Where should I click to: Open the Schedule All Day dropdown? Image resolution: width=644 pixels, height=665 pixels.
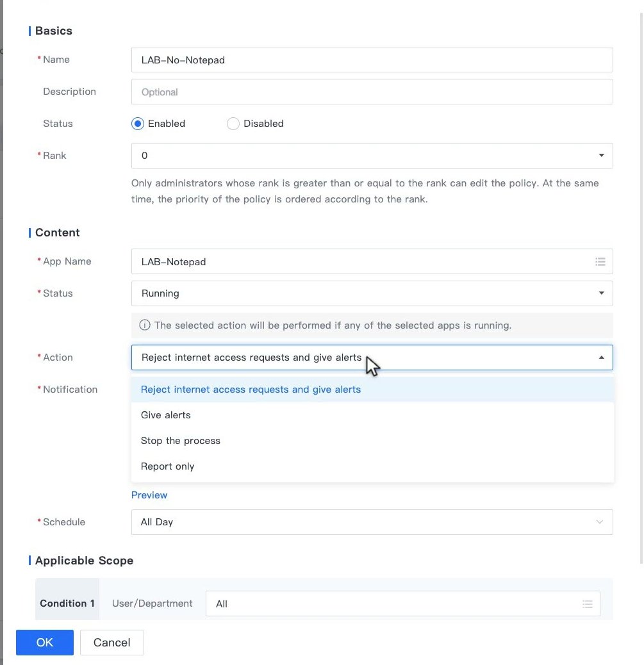[372, 522]
